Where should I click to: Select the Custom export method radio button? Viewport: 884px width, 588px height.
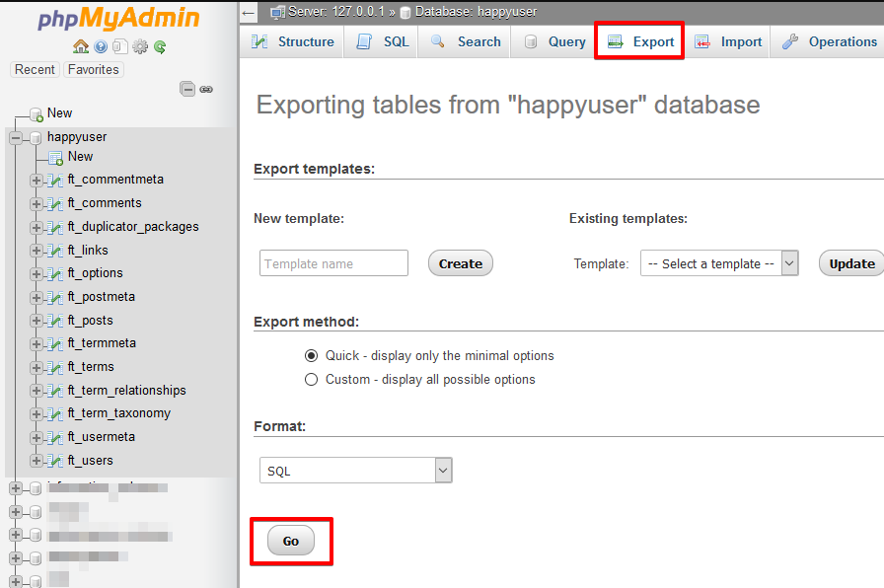pos(311,380)
